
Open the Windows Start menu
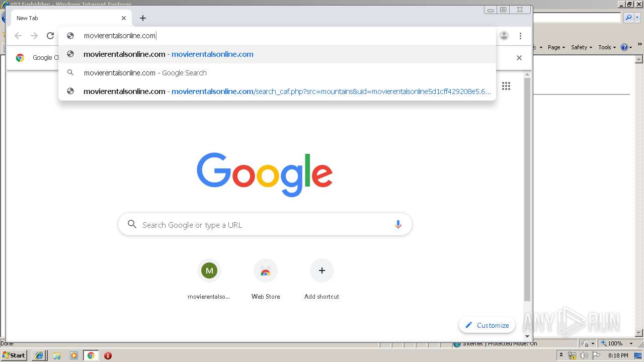[14, 355]
